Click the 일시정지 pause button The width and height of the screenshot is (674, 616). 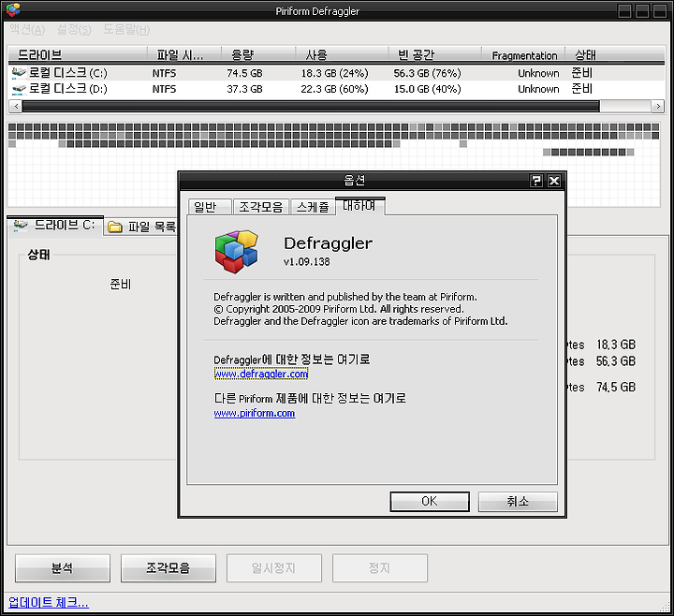click(x=273, y=568)
